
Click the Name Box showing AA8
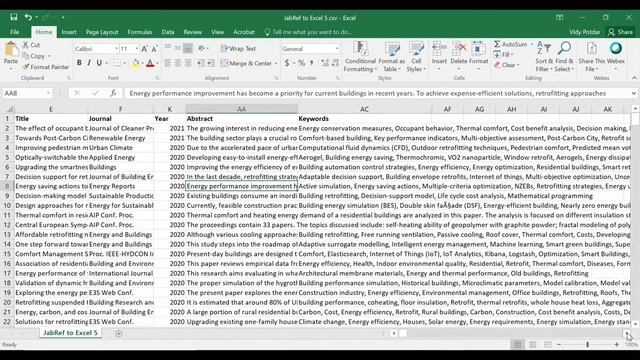tap(27, 93)
